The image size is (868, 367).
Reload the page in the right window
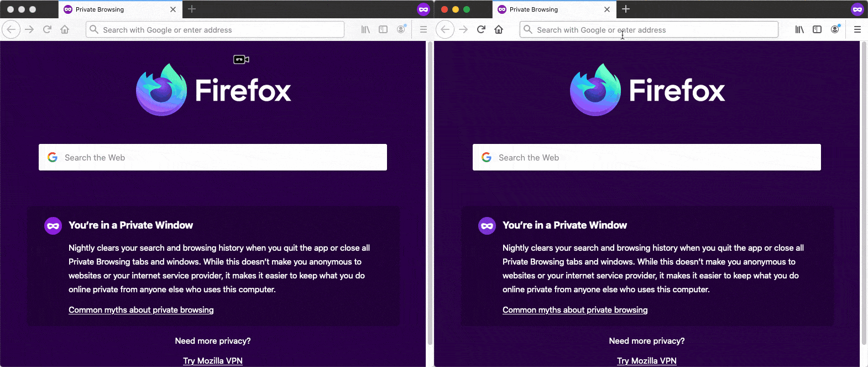tap(481, 30)
